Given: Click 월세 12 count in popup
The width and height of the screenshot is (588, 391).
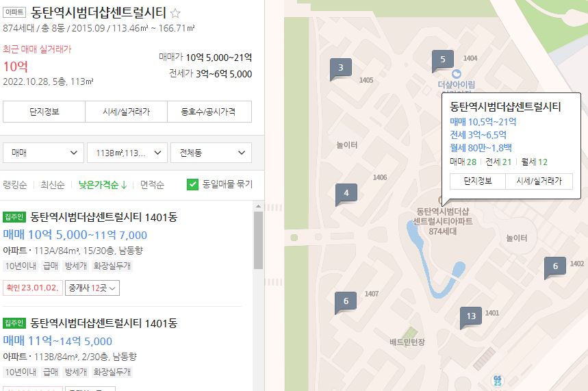Looking at the screenshot, I should tap(535, 162).
